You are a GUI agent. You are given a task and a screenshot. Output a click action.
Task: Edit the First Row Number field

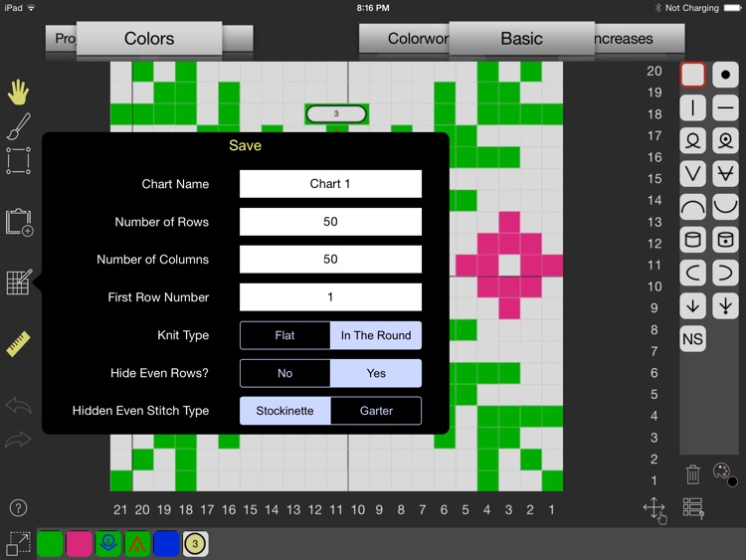click(330, 297)
